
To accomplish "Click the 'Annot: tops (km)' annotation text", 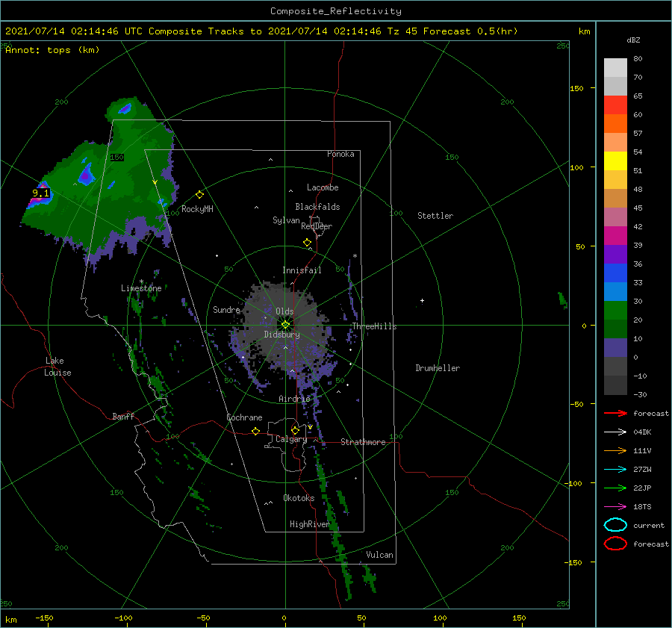I will coord(52,50).
